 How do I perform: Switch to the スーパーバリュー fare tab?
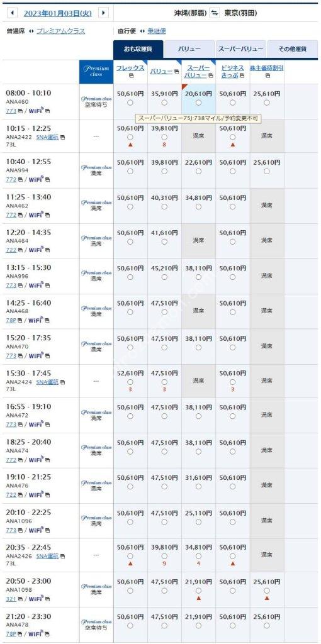coord(240,49)
